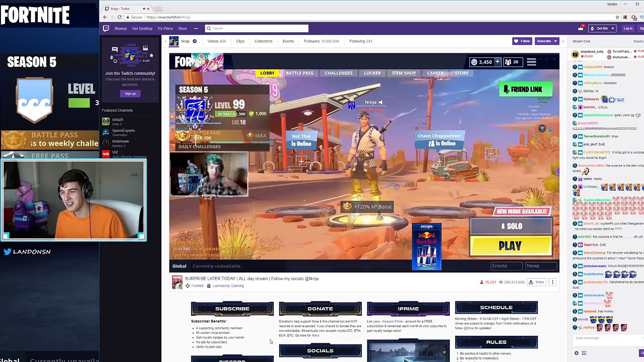This screenshot has width=644, height=362.
Task: Open chat settings gear icon
Action: [577, 353]
